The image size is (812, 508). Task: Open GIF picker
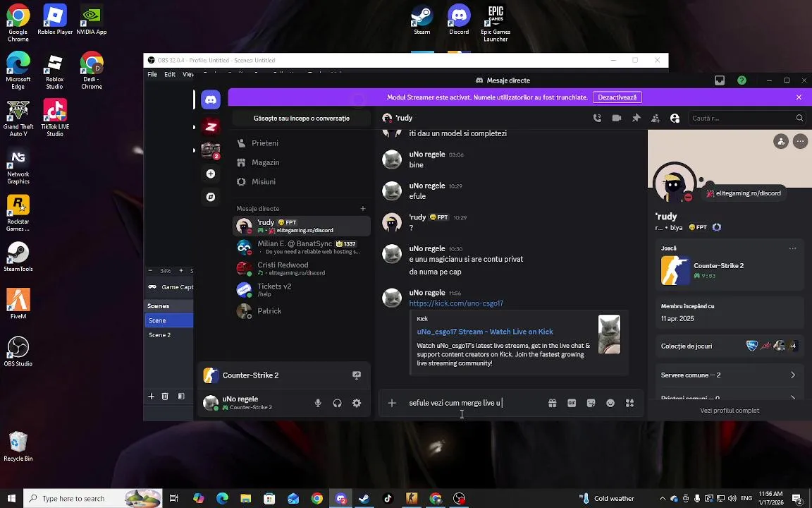click(572, 403)
